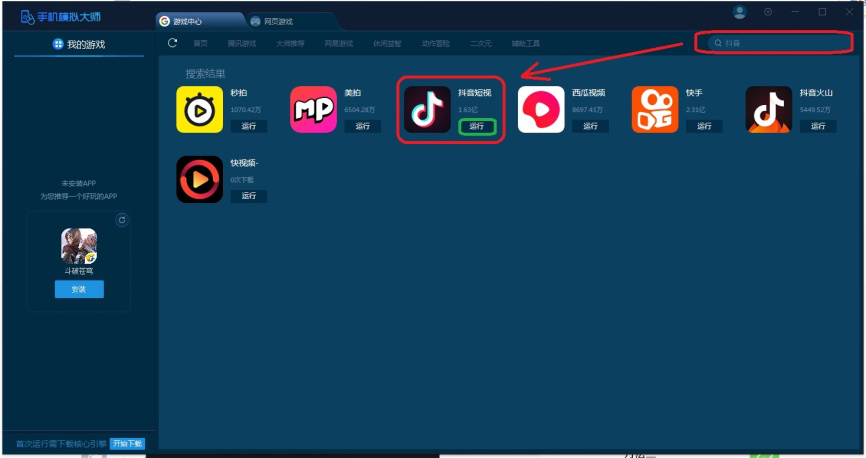Open the 动作冒险 category

point(436,43)
